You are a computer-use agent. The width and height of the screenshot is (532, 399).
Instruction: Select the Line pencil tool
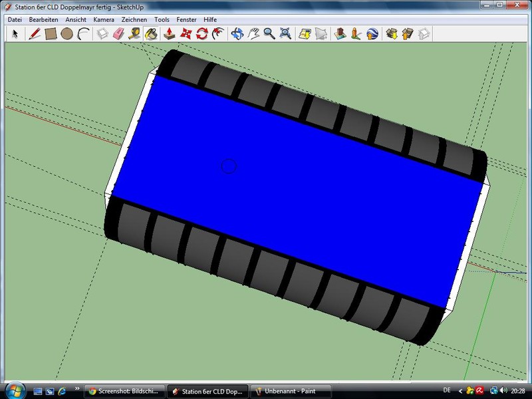(35, 34)
